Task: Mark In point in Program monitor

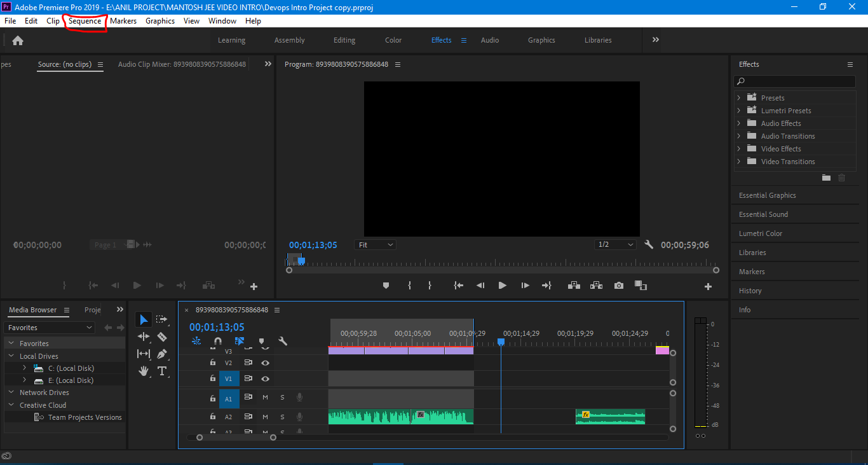Action: (x=409, y=286)
